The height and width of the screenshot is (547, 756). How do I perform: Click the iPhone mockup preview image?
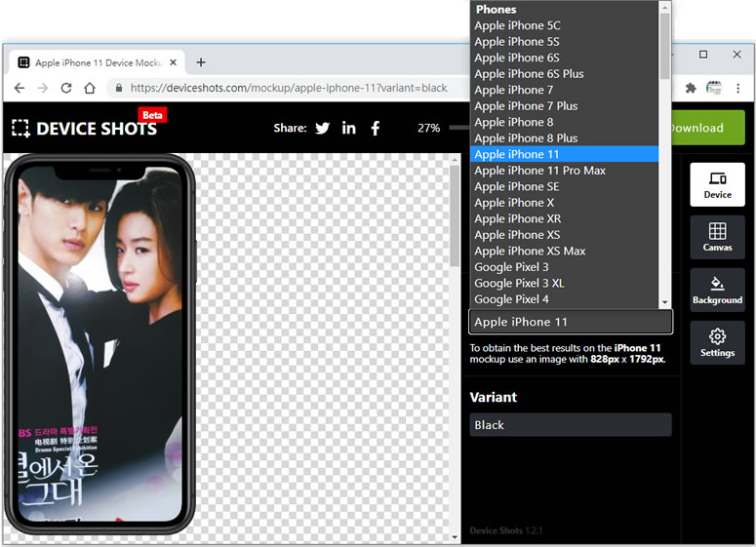[x=99, y=344]
